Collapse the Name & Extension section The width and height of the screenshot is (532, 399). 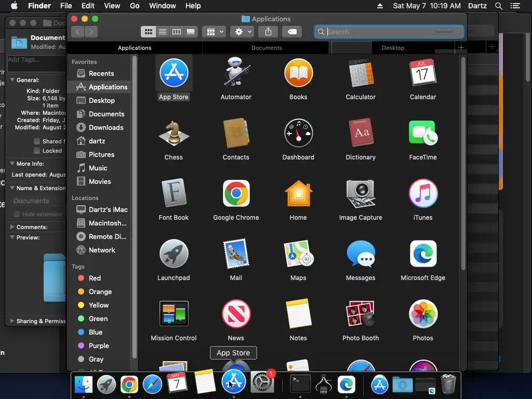12,188
